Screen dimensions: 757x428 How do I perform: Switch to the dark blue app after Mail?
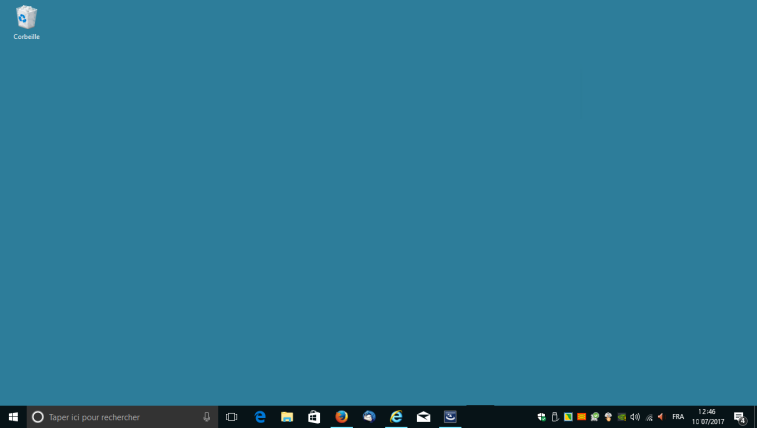pos(450,417)
